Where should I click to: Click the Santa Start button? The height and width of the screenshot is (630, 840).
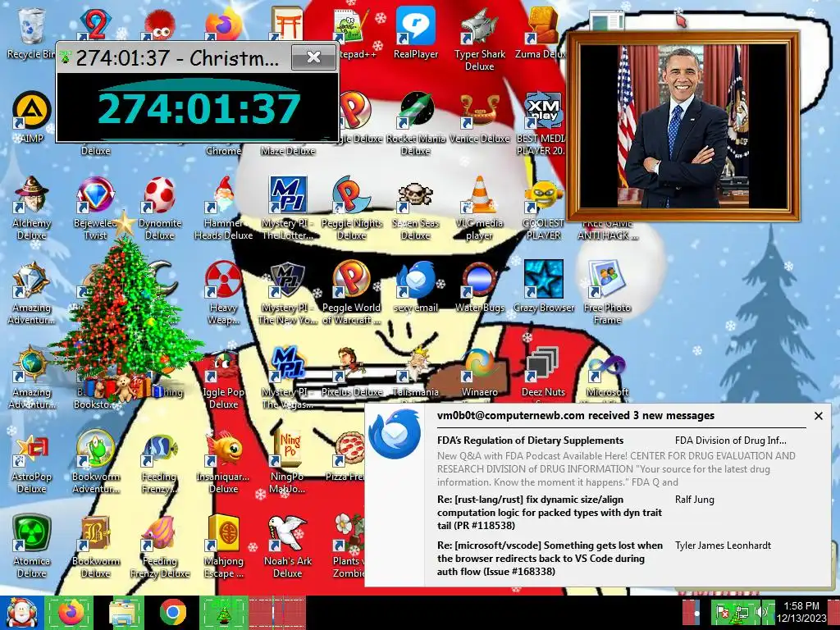pos(21,612)
